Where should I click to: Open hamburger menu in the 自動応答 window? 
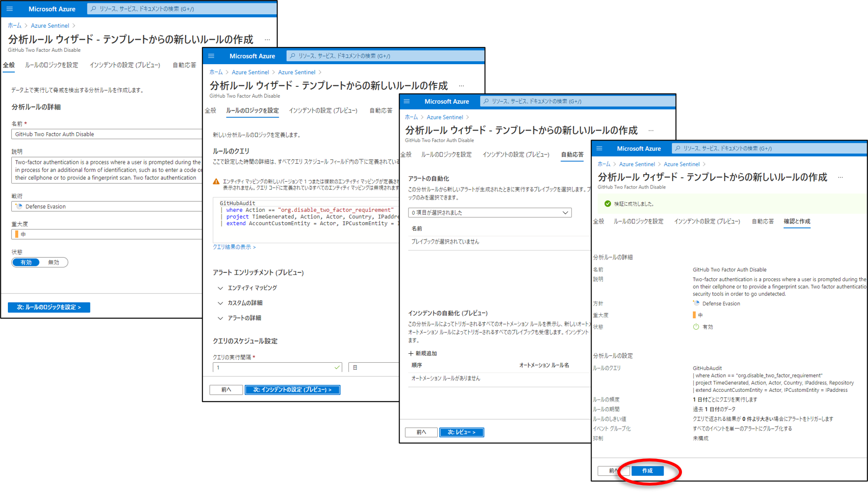pos(407,101)
